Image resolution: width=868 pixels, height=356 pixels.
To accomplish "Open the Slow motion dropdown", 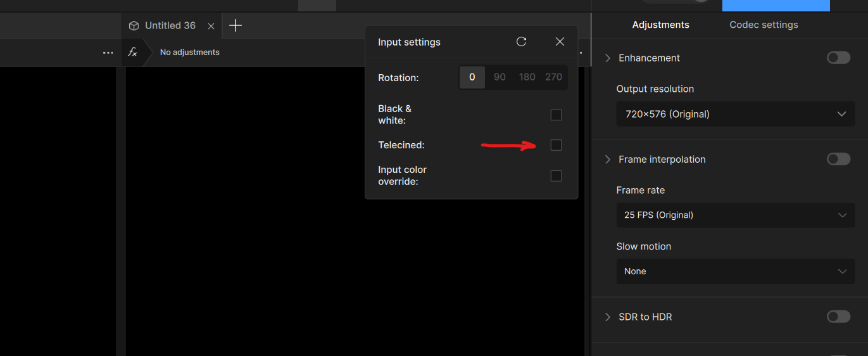I will click(735, 271).
